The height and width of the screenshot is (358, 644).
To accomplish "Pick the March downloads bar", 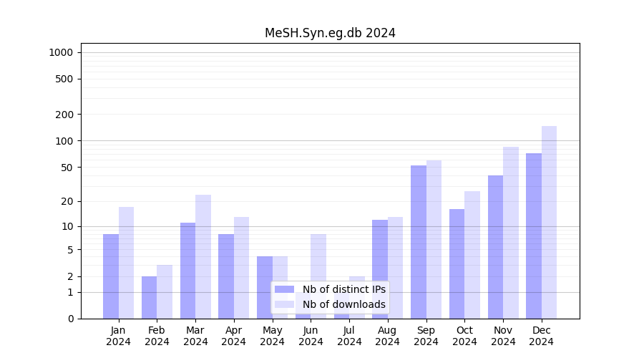I will 203,256.
